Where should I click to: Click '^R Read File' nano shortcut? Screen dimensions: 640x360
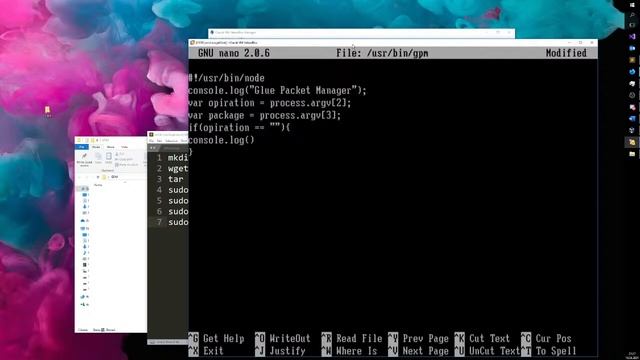(x=352, y=338)
